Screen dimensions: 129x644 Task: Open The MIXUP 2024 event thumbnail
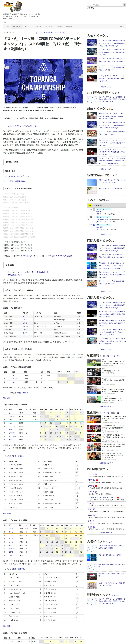tap(92, 576)
